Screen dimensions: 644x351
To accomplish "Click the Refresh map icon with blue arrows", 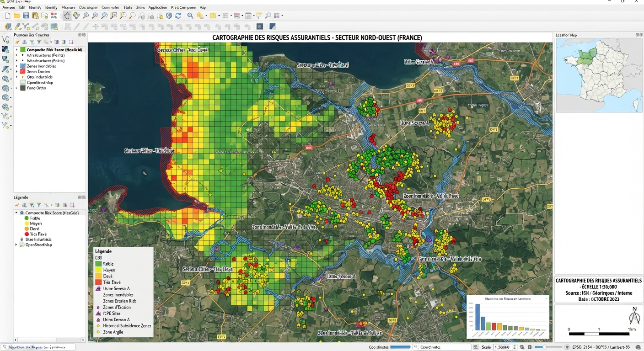I will 178,16.
